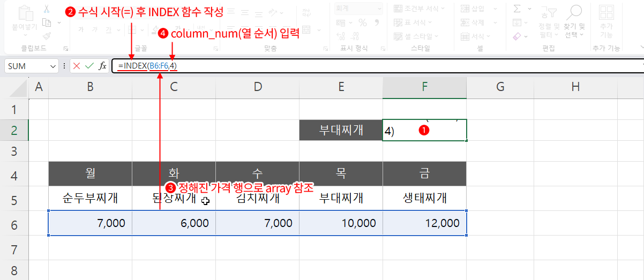Image resolution: width=644 pixels, height=280 pixels.
Task: Click the decrease decimal icon
Action: (x=355, y=36)
